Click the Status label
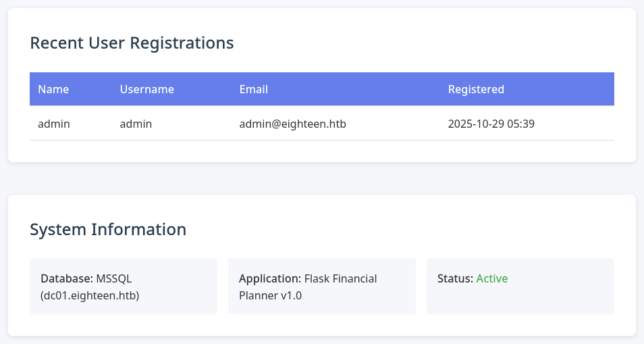Screen dimensions: 644x344 pyautogui.click(x=456, y=278)
